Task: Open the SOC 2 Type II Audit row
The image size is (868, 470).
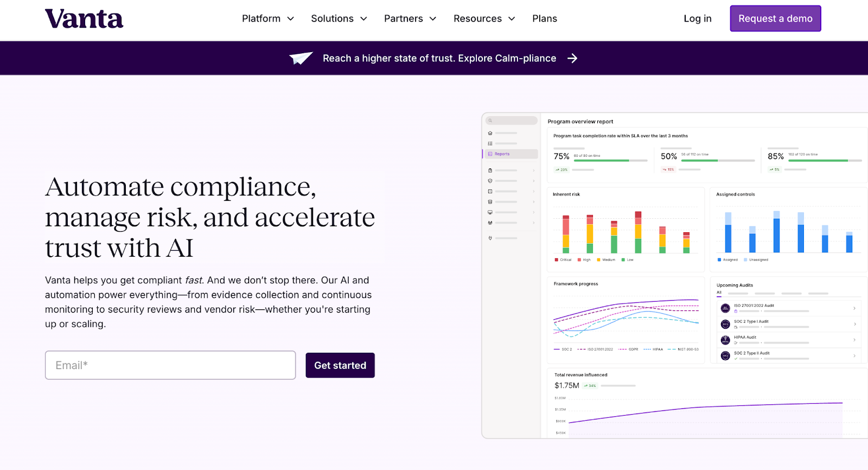Action: [x=789, y=356]
